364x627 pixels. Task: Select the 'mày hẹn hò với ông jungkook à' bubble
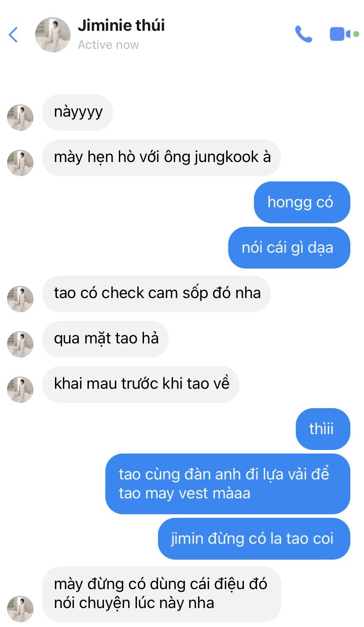click(162, 158)
